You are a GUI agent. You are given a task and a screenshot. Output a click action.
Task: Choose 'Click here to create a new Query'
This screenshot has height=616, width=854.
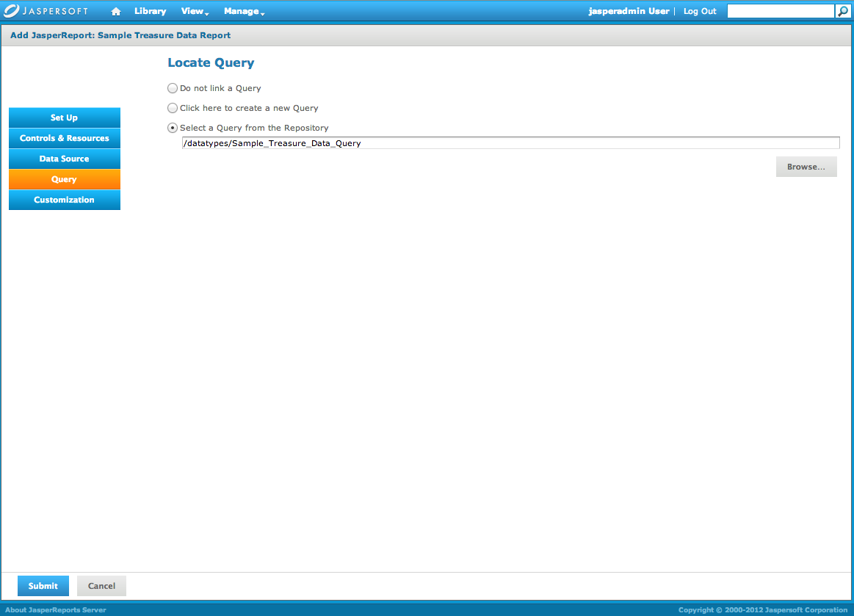pos(172,108)
